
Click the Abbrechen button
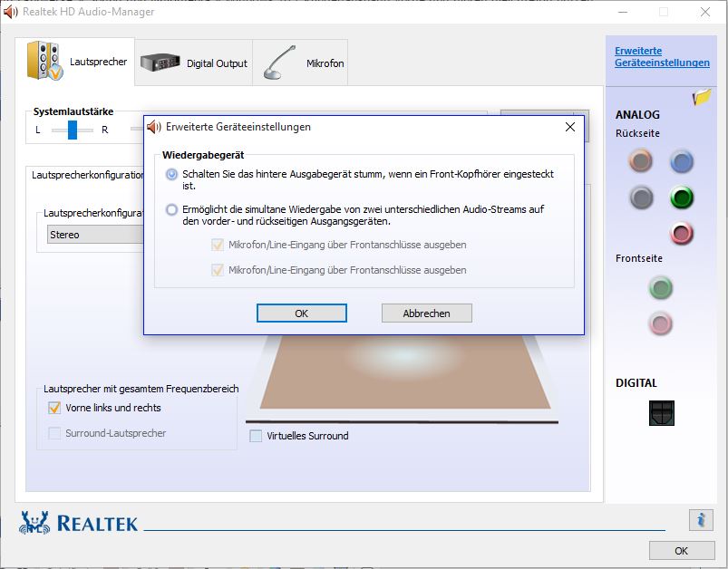(427, 313)
